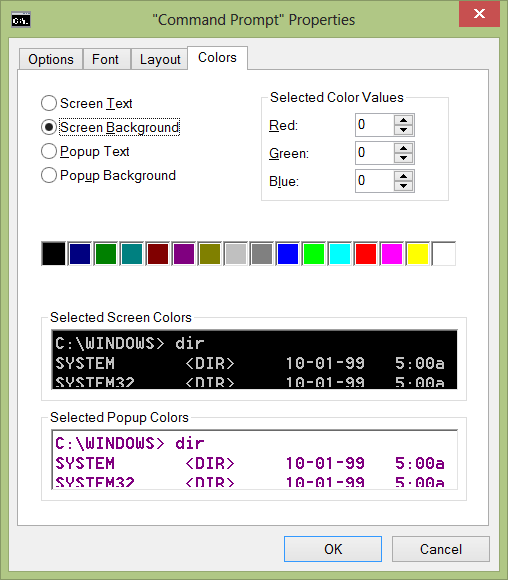This screenshot has width=508, height=580.
Task: Decrease the Red value with down arrow
Action: tap(403, 130)
